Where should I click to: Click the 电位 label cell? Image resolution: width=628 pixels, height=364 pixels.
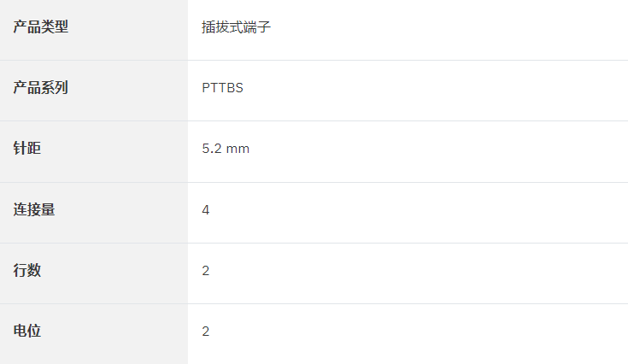pos(94,334)
